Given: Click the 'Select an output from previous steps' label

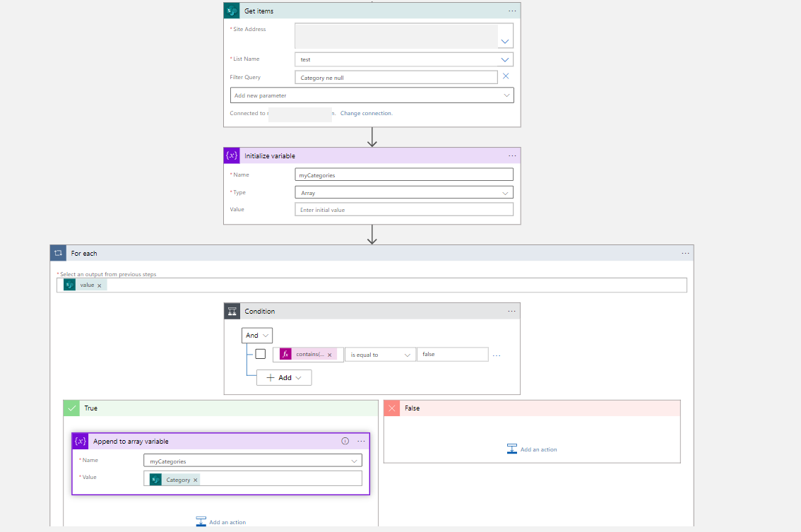Looking at the screenshot, I should click(x=108, y=274).
